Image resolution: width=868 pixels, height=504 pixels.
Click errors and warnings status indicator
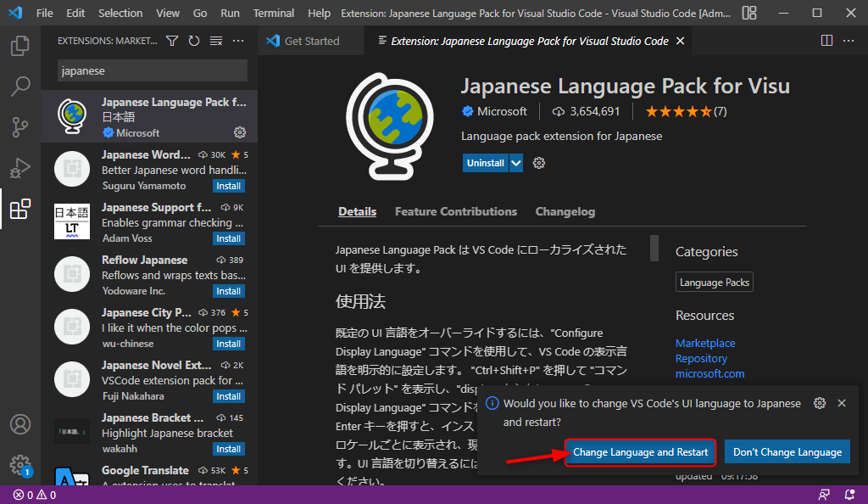point(35,496)
